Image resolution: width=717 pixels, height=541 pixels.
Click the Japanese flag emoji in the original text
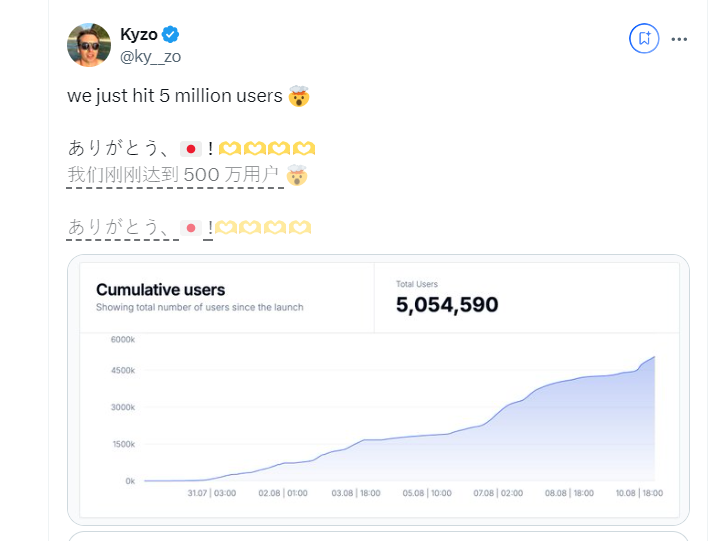pos(191,149)
